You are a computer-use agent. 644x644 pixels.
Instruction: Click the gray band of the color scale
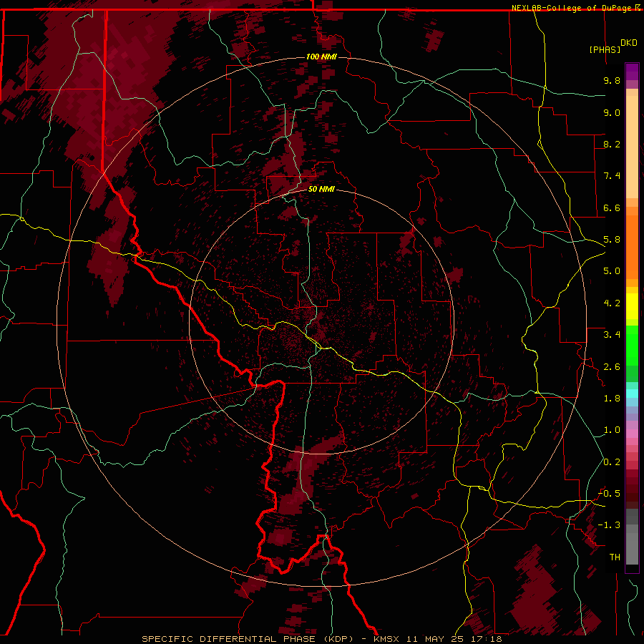632,536
